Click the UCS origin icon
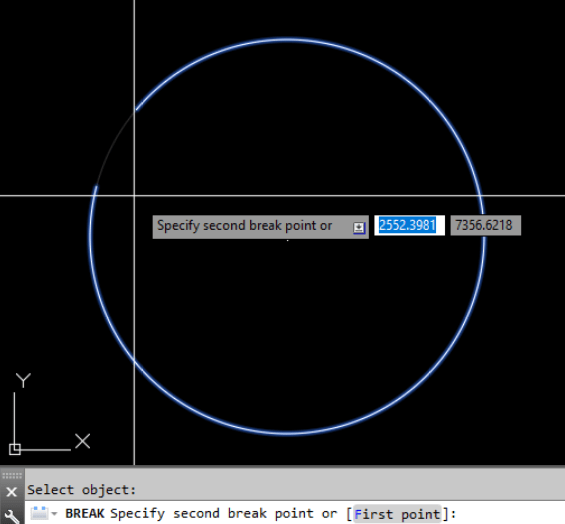The image size is (565, 524). [15, 449]
